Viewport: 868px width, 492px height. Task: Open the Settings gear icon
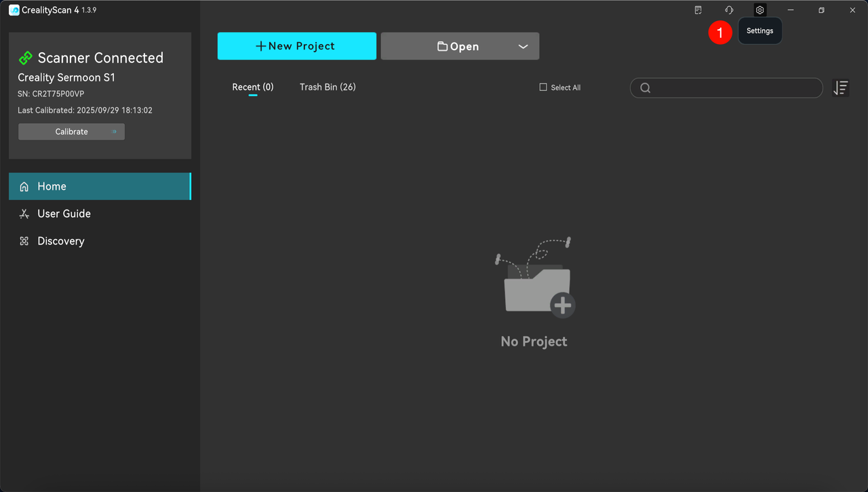coord(759,9)
